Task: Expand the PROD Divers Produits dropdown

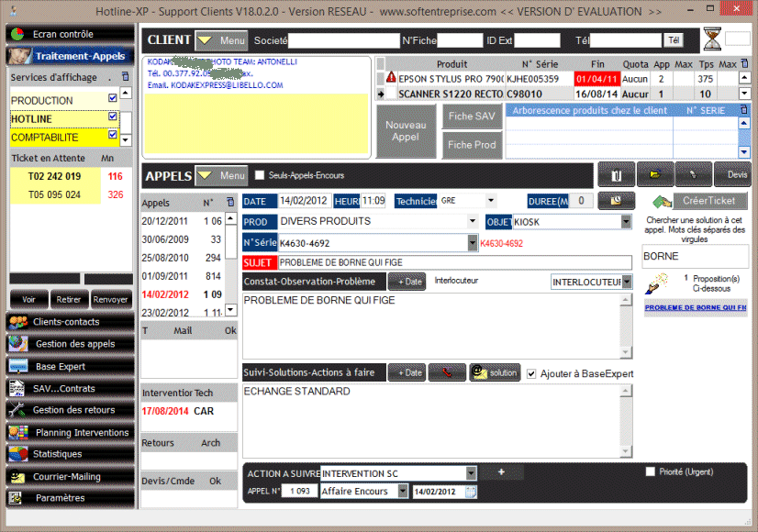Action: click(x=472, y=221)
